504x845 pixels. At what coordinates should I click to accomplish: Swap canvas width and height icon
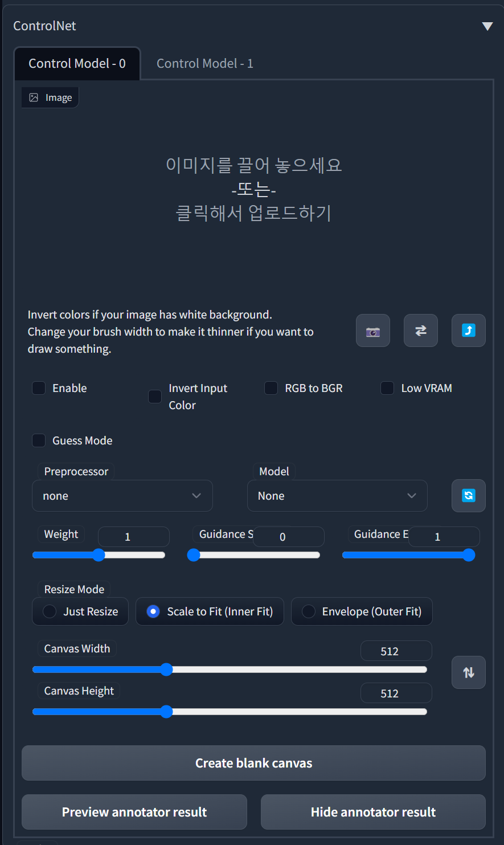click(x=469, y=672)
